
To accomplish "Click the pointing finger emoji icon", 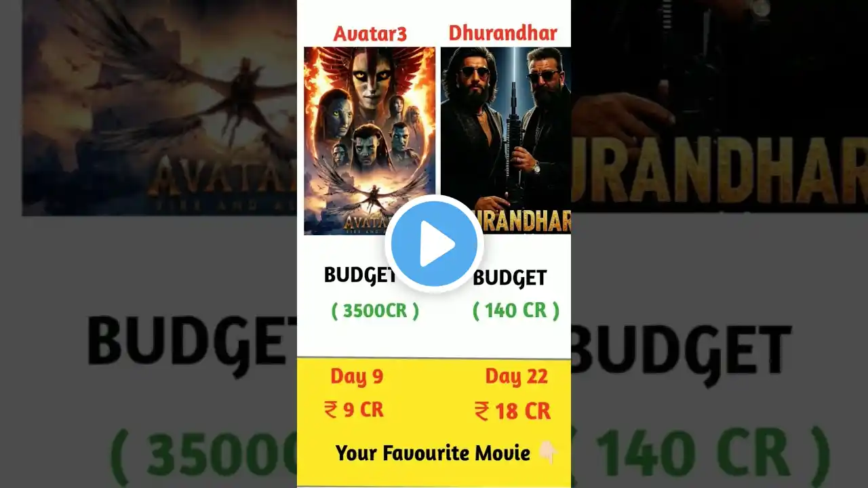I will [548, 453].
